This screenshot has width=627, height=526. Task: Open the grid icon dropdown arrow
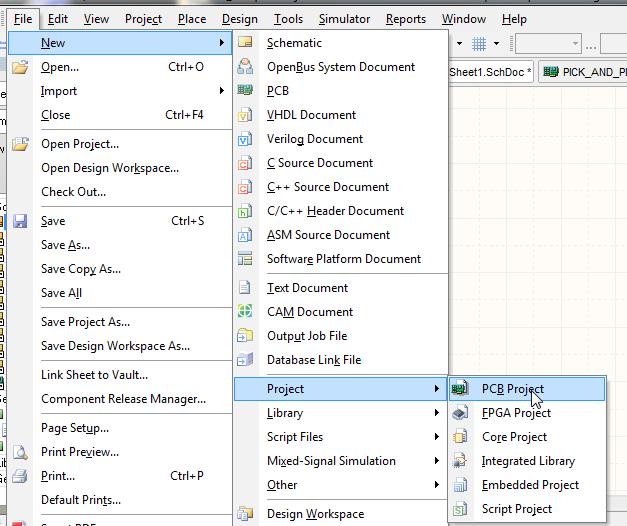[497, 43]
